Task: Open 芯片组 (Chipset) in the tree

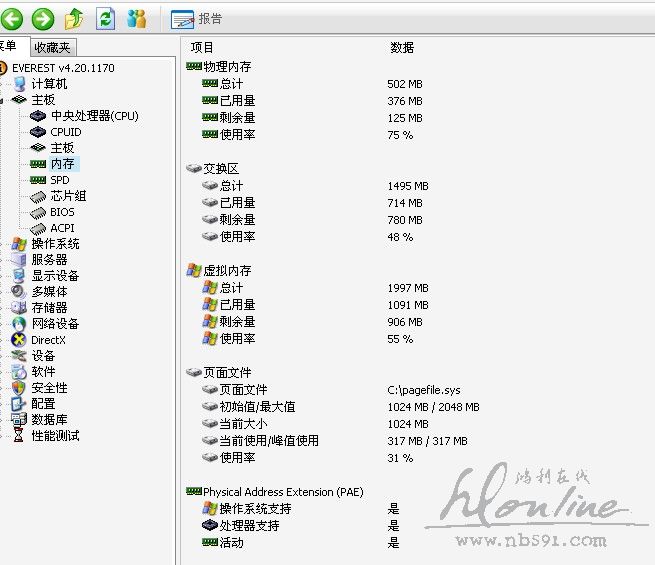Action: (68, 196)
